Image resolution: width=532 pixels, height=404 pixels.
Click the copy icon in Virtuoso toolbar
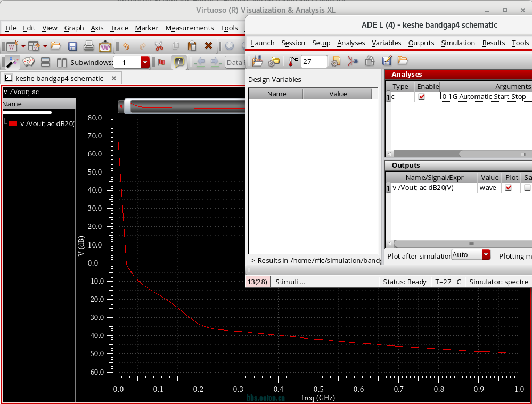pos(175,46)
